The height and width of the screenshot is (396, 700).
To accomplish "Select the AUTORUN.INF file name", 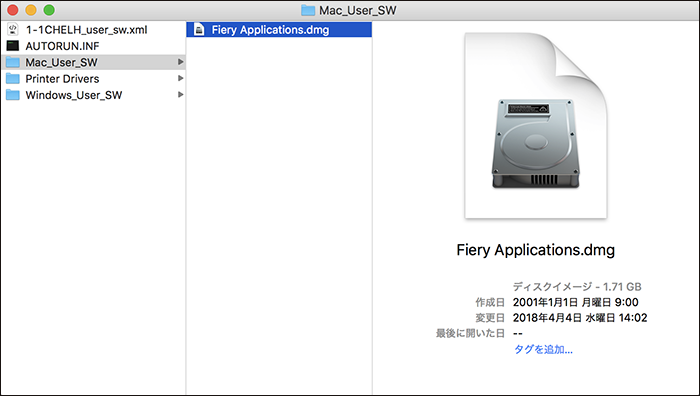I will [62, 46].
